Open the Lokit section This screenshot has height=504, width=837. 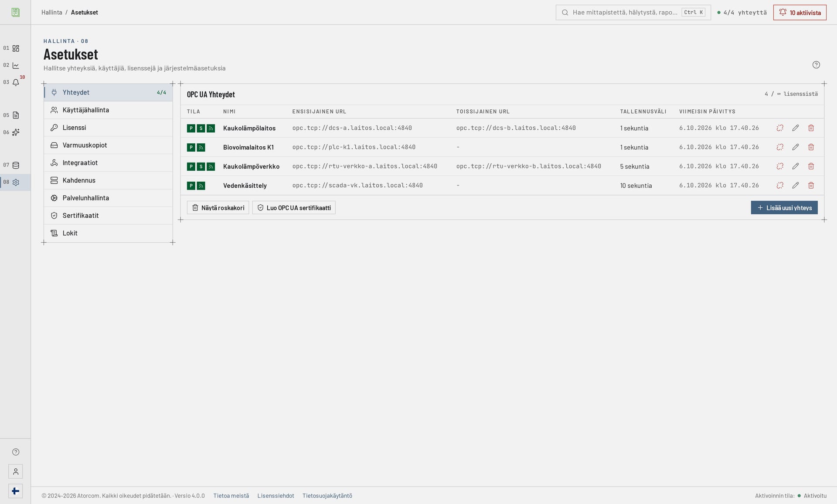pos(108,233)
